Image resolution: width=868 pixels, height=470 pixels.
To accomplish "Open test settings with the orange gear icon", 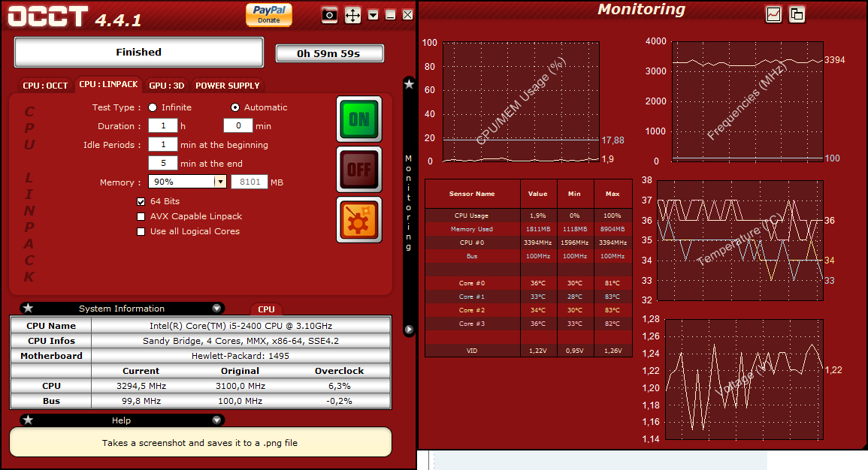I will (x=359, y=219).
